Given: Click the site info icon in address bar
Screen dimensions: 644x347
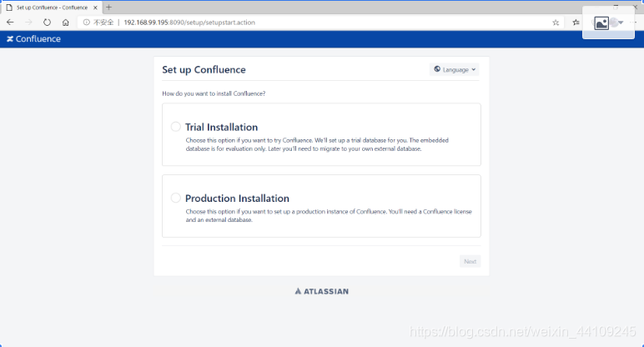Looking at the screenshot, I should (x=86, y=23).
